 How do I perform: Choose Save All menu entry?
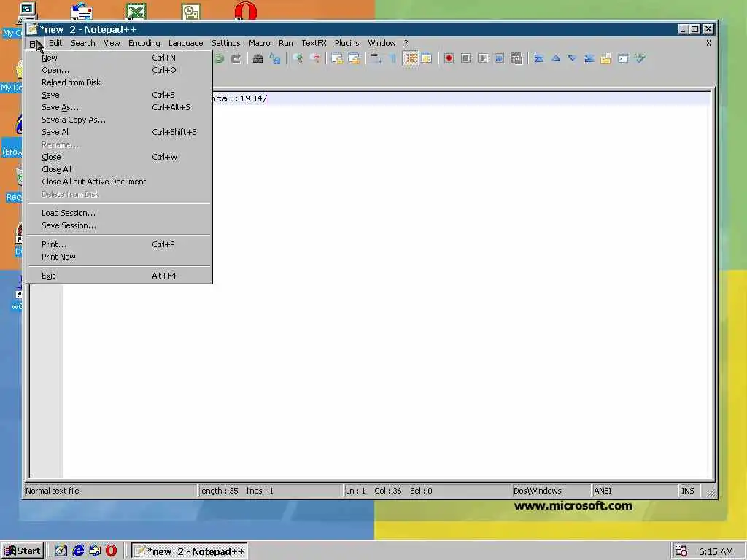(x=119, y=132)
